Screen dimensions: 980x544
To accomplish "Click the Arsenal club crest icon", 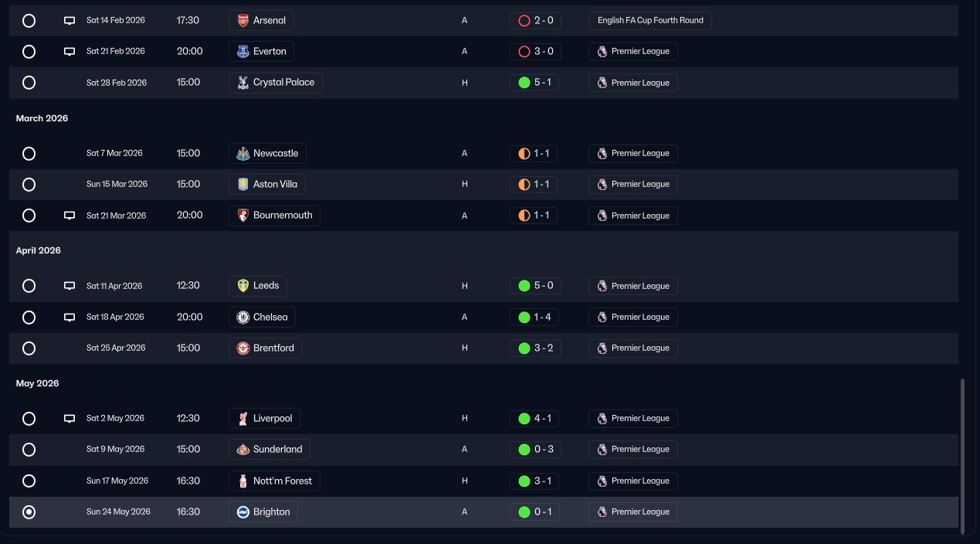I will point(242,21).
